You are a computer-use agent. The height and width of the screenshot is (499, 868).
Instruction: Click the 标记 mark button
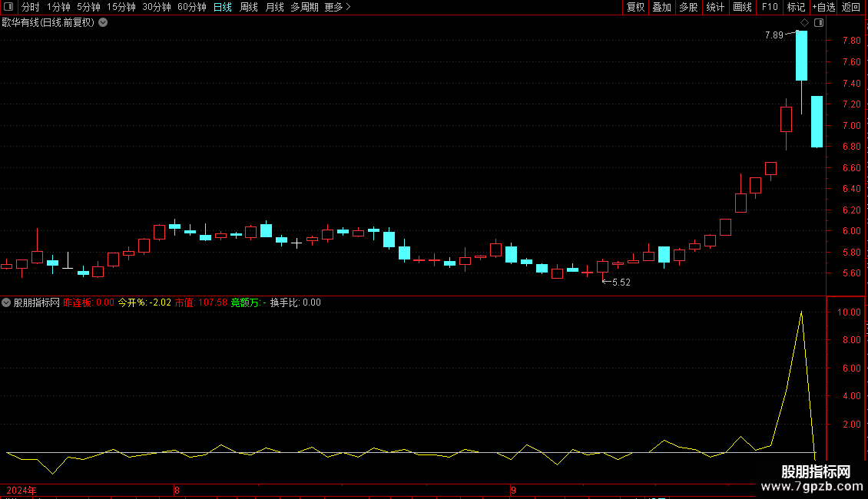pyautogui.click(x=796, y=7)
